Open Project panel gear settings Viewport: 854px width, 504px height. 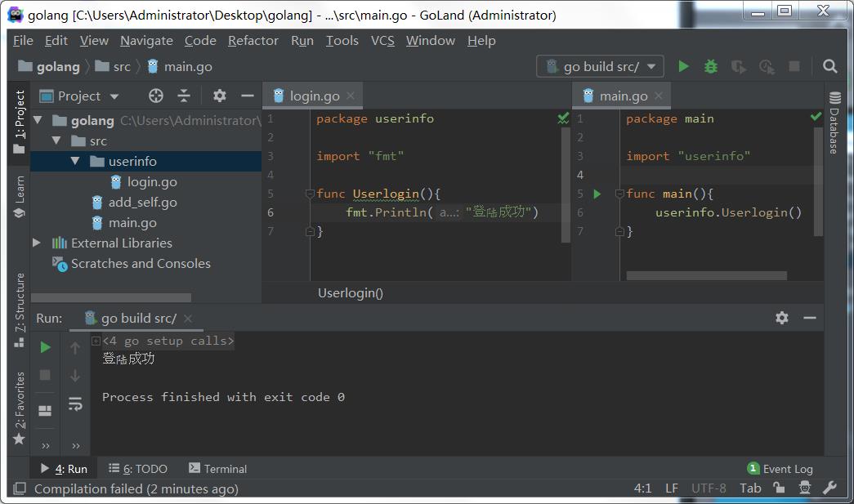tap(220, 96)
